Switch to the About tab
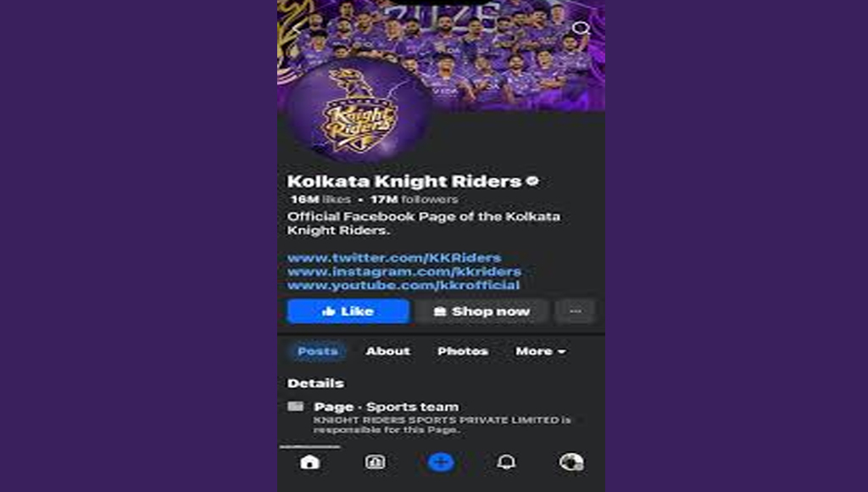Image resolution: width=868 pixels, height=492 pixels. pyautogui.click(x=388, y=351)
